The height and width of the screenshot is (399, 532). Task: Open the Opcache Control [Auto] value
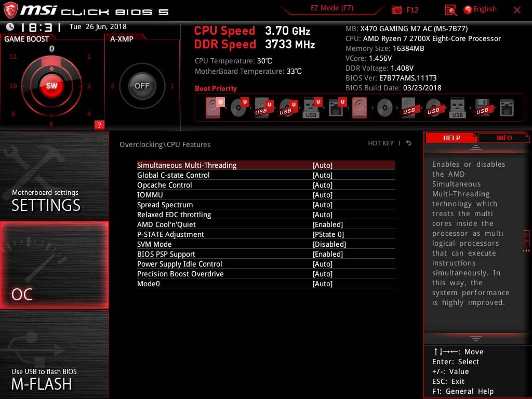click(x=322, y=185)
